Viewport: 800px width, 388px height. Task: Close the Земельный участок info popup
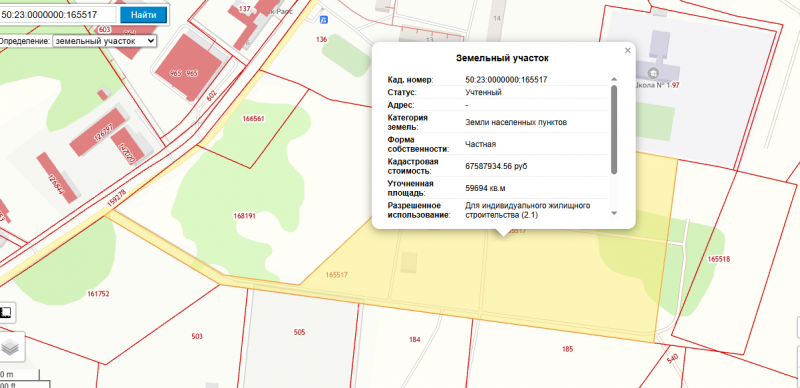[628, 50]
